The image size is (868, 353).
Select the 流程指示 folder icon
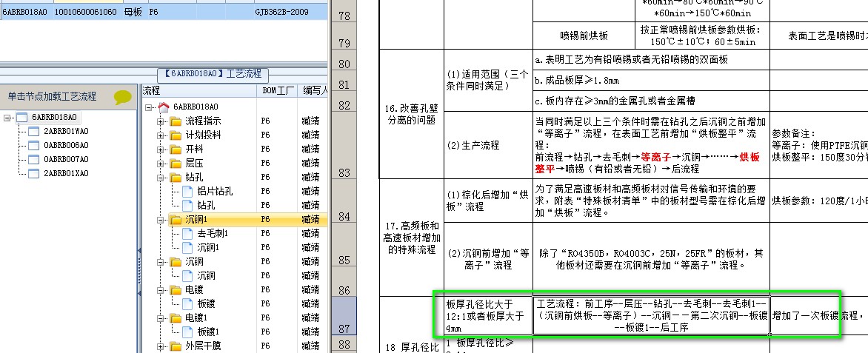click(176, 121)
